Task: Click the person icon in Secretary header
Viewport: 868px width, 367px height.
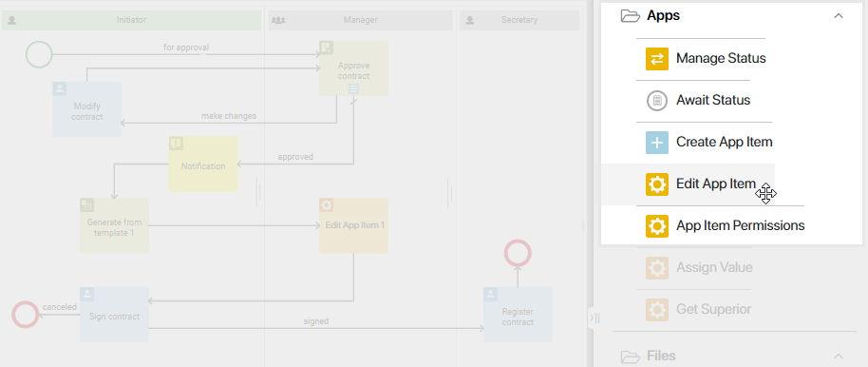Action: [470, 21]
